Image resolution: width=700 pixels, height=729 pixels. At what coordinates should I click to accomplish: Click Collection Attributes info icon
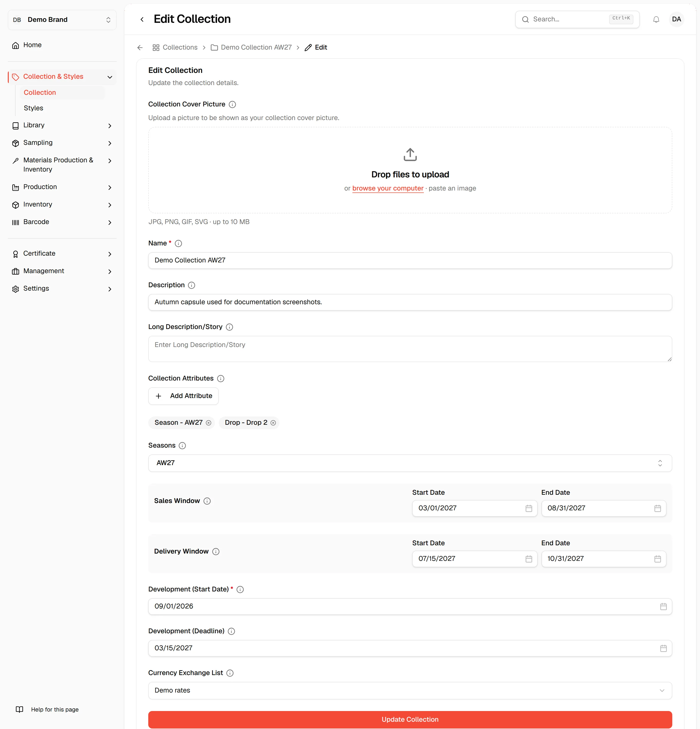(x=220, y=379)
